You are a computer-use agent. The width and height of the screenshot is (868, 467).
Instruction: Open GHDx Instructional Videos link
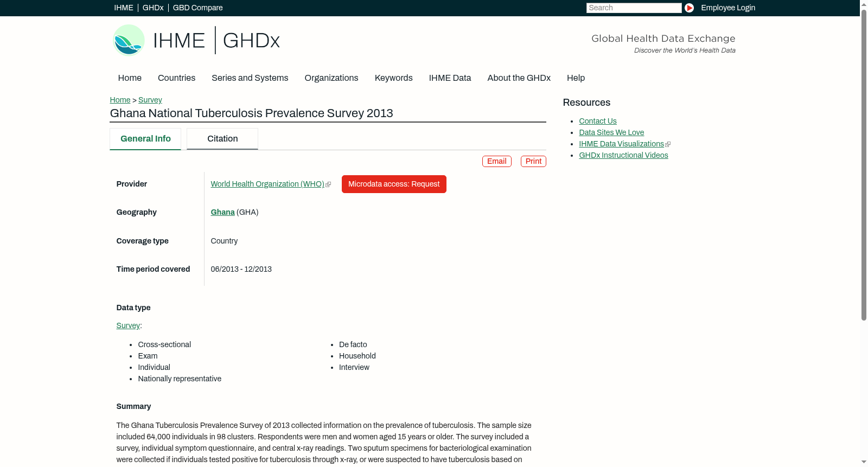click(623, 155)
